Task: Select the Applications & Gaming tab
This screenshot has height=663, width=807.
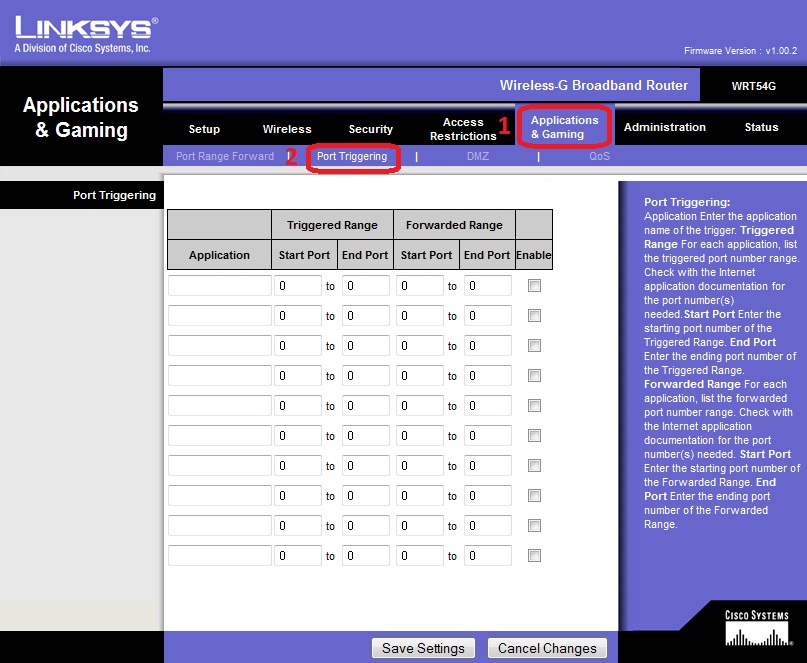Action: pyautogui.click(x=564, y=127)
